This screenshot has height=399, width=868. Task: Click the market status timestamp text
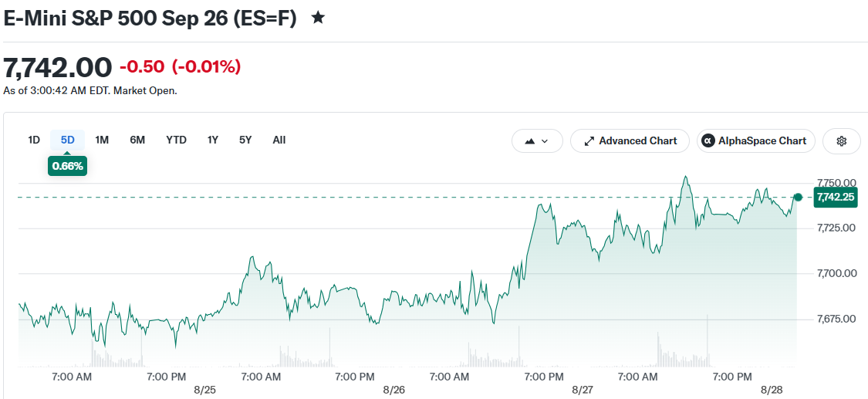90,91
